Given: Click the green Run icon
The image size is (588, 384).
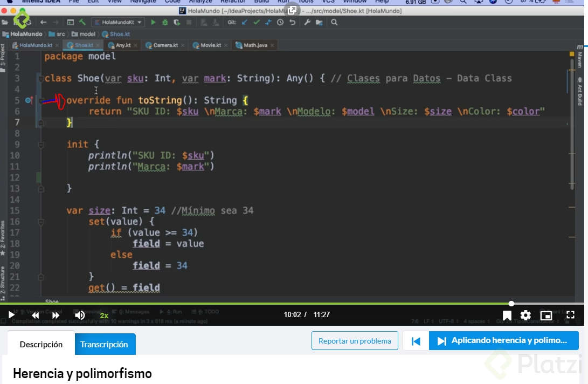Looking at the screenshot, I should point(153,23).
